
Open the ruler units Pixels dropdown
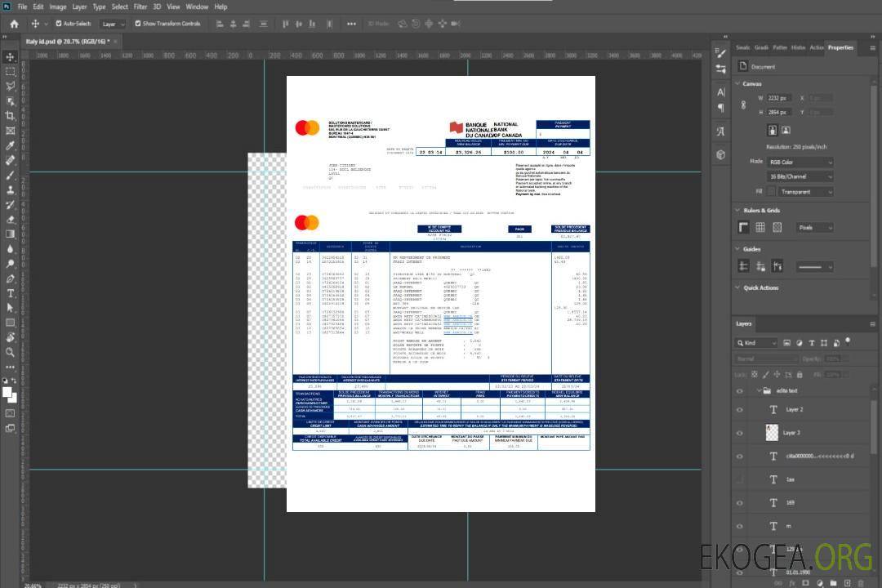click(814, 227)
